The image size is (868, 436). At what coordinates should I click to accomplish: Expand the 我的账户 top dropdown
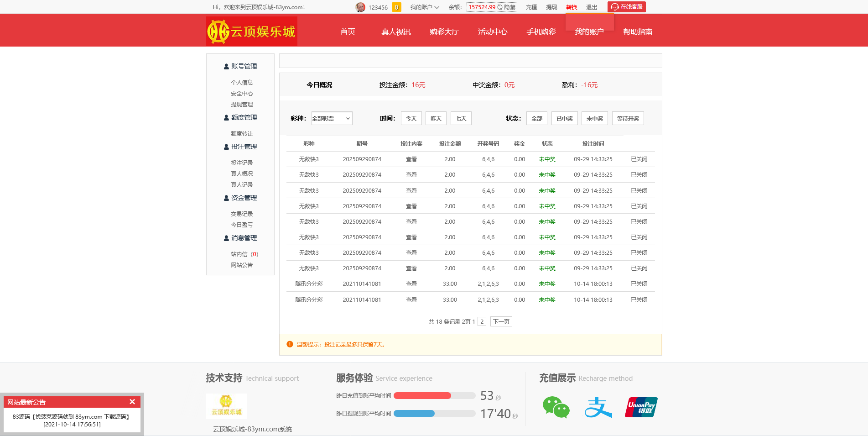click(x=425, y=7)
